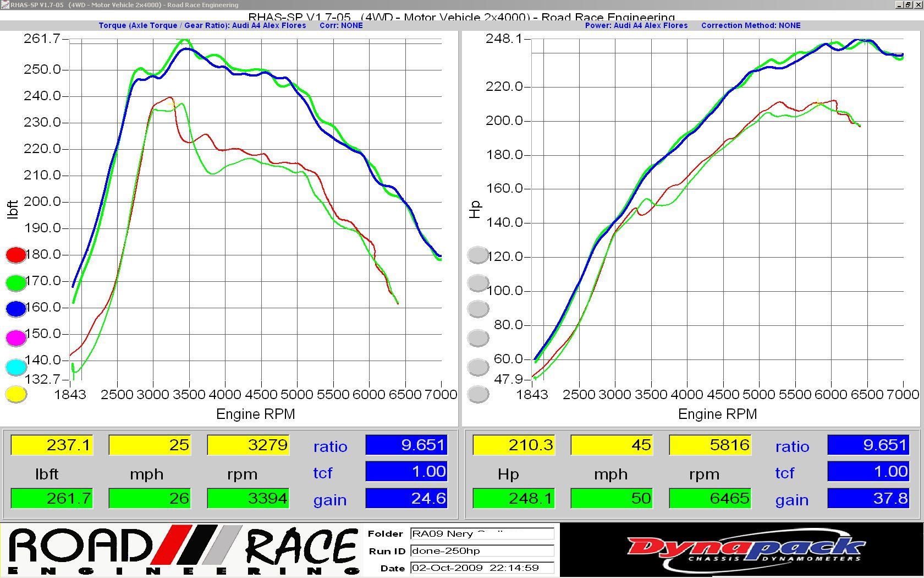Click the magenta run color circle
The height and width of the screenshot is (578, 924).
pos(16,337)
